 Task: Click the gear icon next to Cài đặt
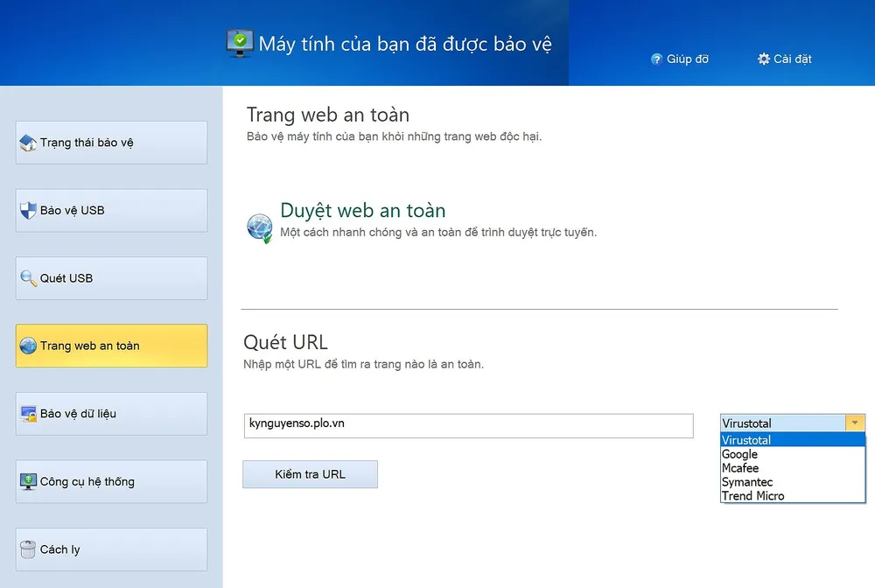(x=763, y=59)
